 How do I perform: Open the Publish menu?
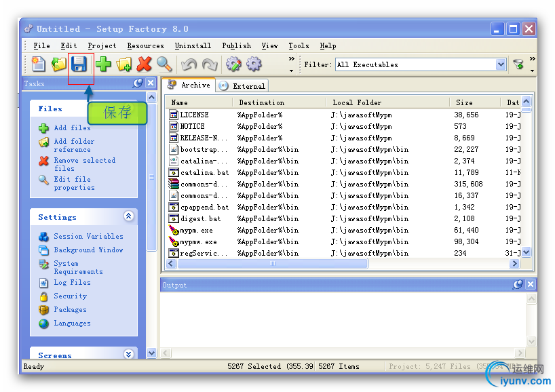[x=236, y=46]
